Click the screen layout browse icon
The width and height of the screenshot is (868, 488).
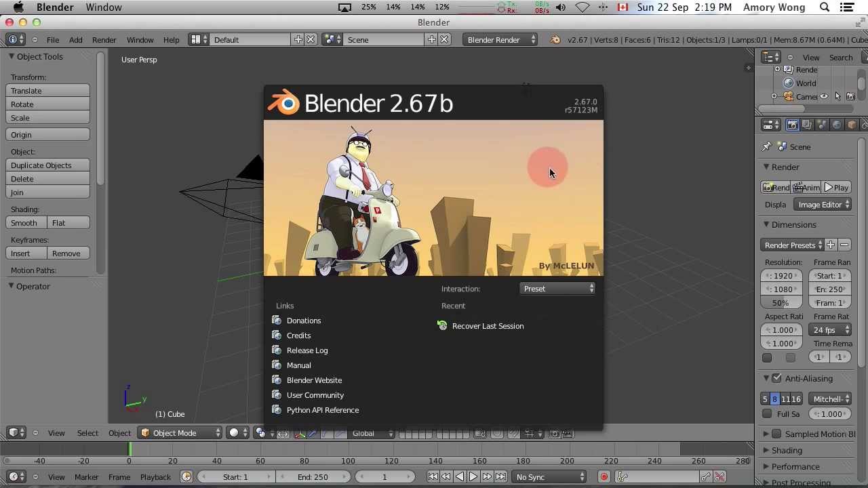(x=199, y=39)
